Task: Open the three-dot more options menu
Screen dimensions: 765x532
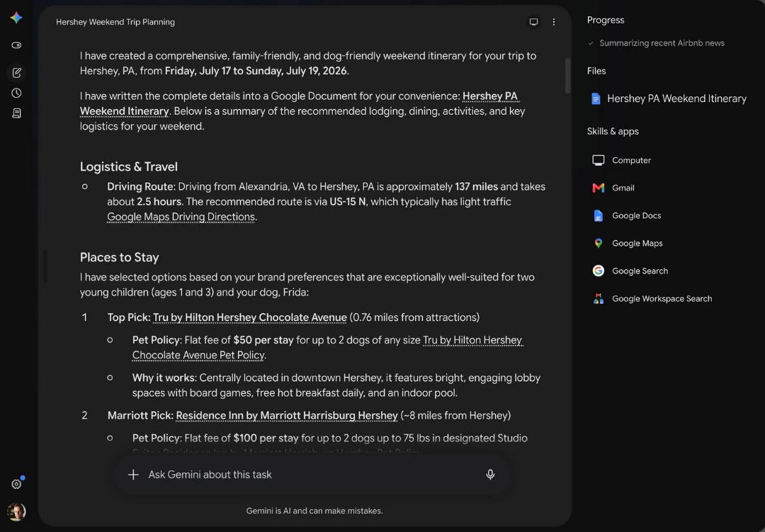Action: [x=554, y=22]
